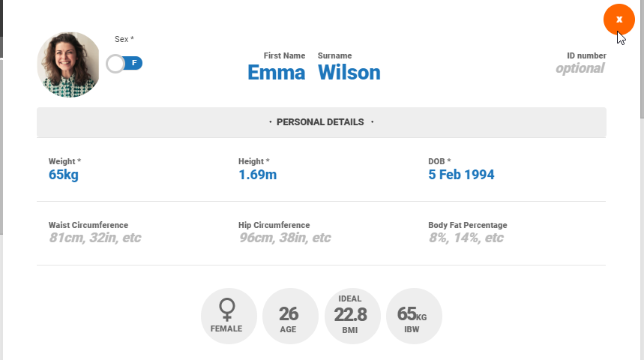Click the orange close X button

point(619,19)
